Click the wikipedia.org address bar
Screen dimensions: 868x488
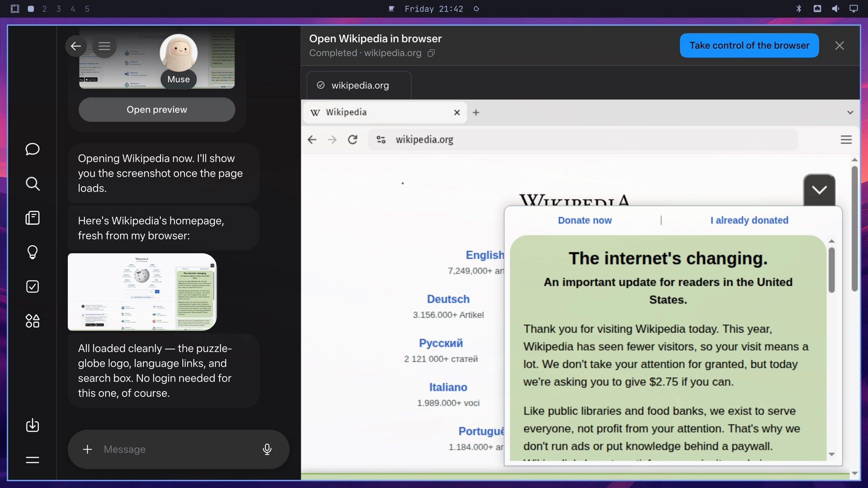coord(583,140)
